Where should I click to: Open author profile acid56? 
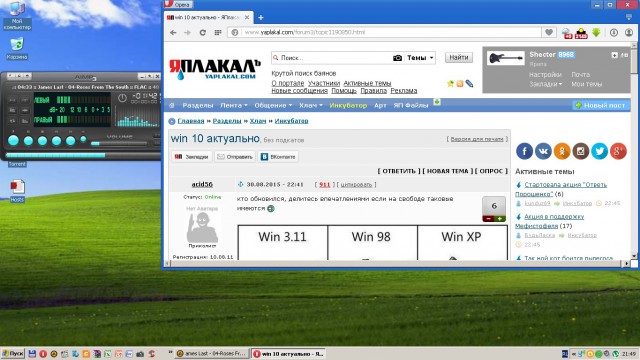[202, 184]
